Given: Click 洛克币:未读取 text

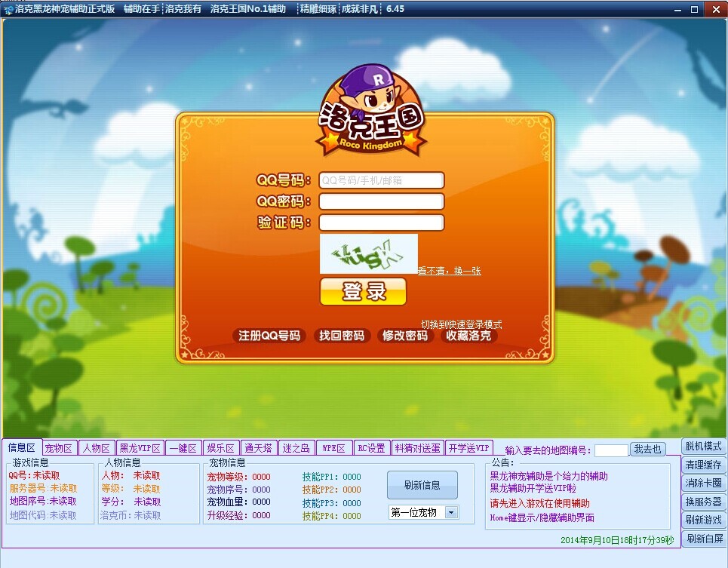Looking at the screenshot, I should (131, 515).
